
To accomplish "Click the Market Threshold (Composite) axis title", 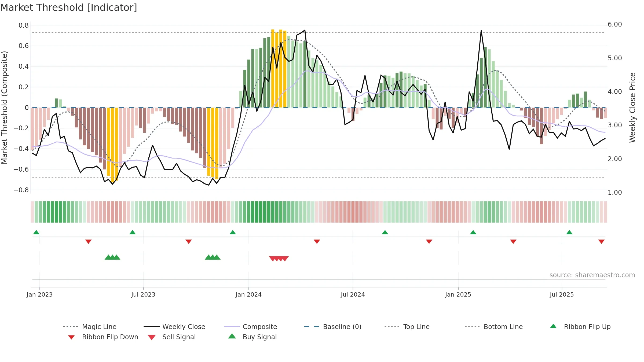I will (x=5, y=108).
